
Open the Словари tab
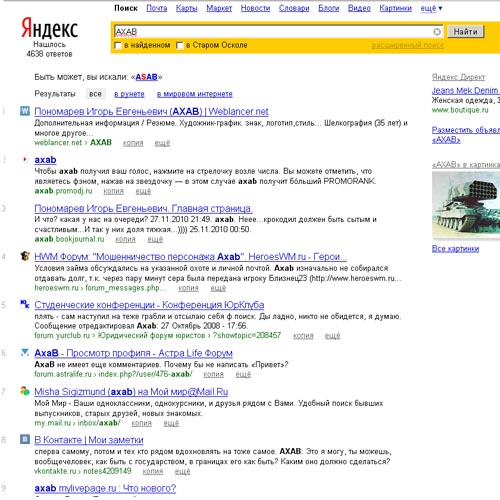[x=294, y=8]
